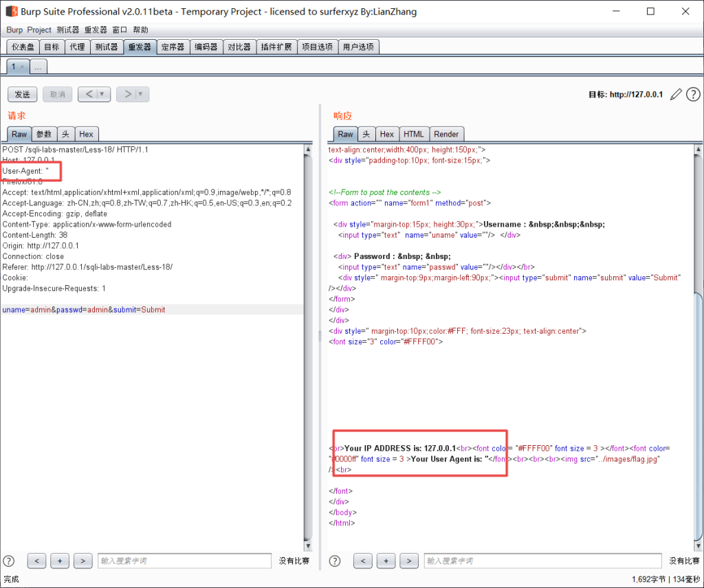Find next match with response search '>' button
Image resolution: width=704 pixels, height=588 pixels.
(x=408, y=561)
